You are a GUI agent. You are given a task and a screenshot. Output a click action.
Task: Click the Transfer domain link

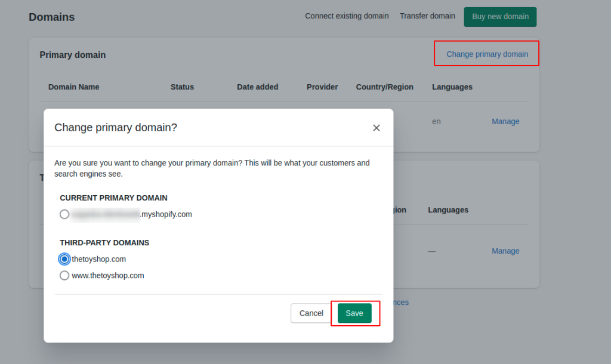click(x=427, y=16)
